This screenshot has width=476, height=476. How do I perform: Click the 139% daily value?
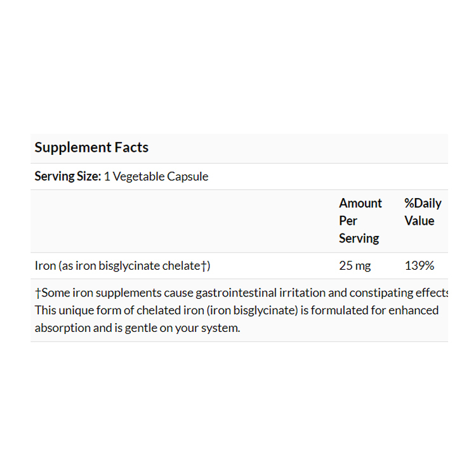pos(420,266)
